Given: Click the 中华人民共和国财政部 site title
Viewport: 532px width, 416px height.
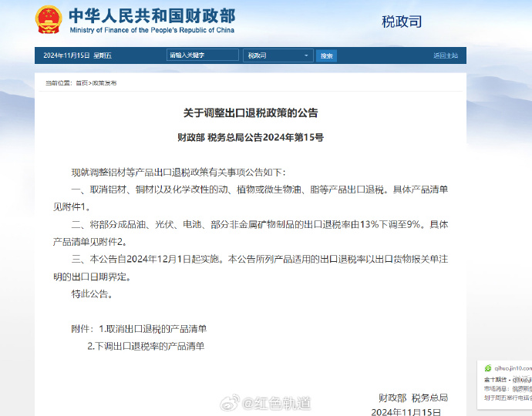Looking at the screenshot, I should click(x=152, y=15).
